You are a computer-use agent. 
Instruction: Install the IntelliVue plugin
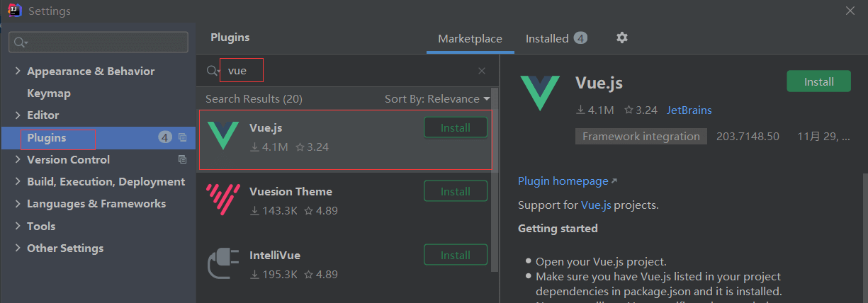[x=456, y=256]
